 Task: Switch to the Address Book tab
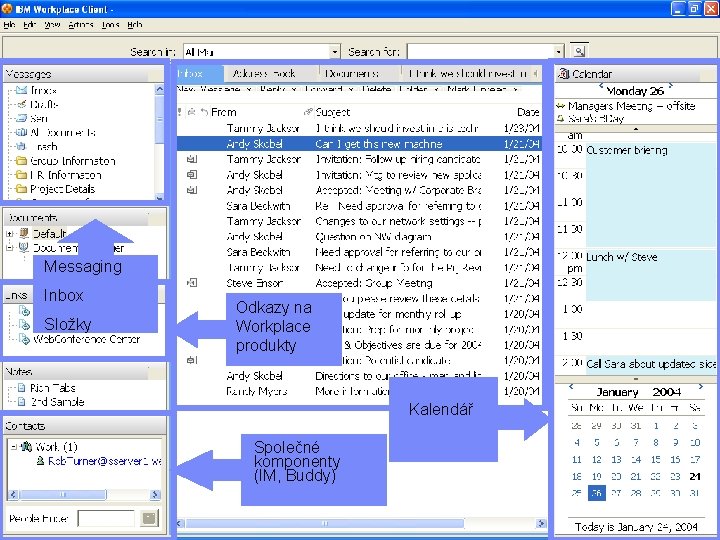point(271,73)
